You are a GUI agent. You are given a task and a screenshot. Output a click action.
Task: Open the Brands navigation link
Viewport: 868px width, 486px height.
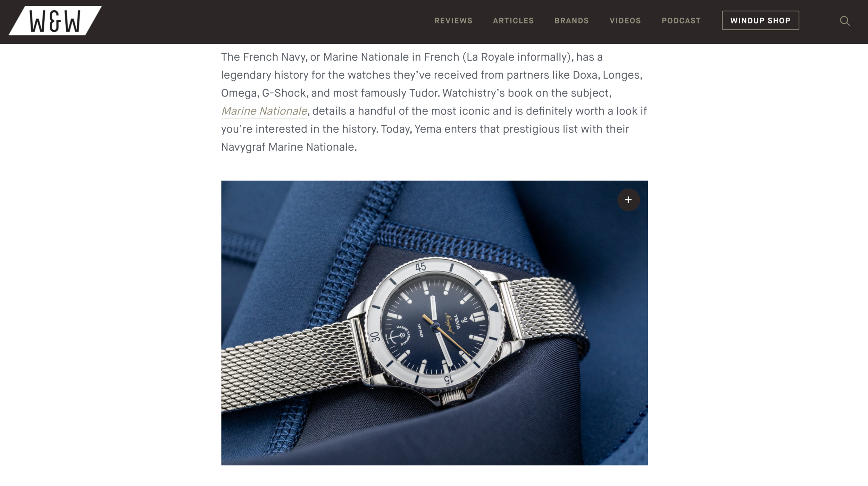tap(571, 21)
